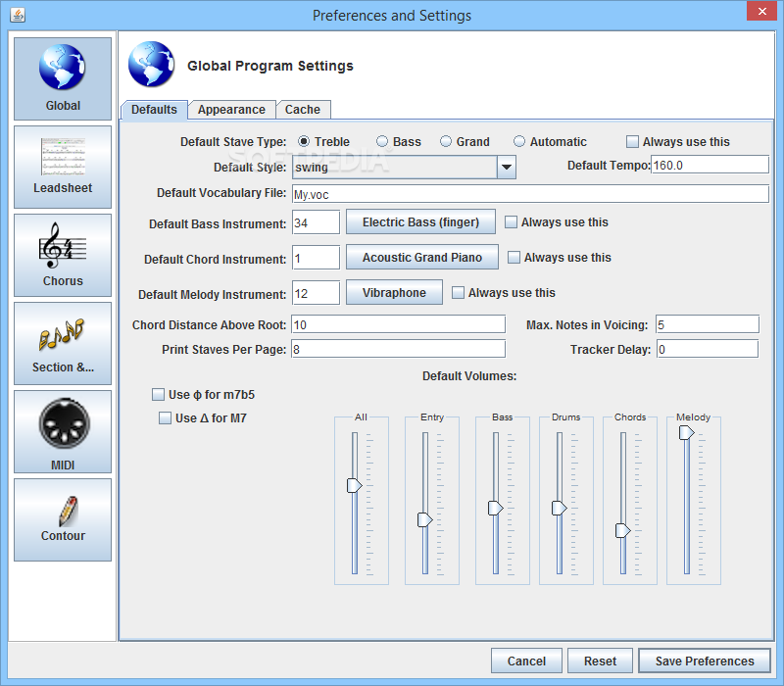Open the Section settings with notes icon
Screen dimensions: 784x686
(x=63, y=343)
